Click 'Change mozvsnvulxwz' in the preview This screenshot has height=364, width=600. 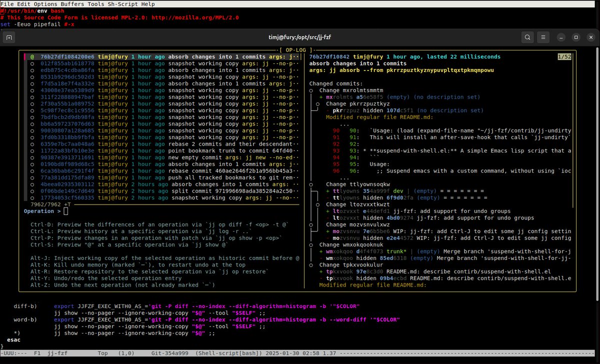tap(358, 224)
